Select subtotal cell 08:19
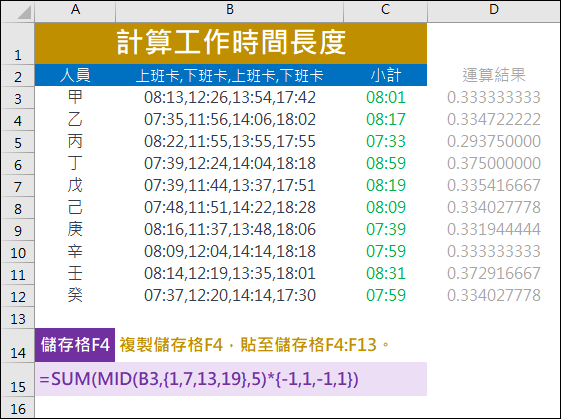The width and height of the screenshot is (561, 419). [385, 185]
